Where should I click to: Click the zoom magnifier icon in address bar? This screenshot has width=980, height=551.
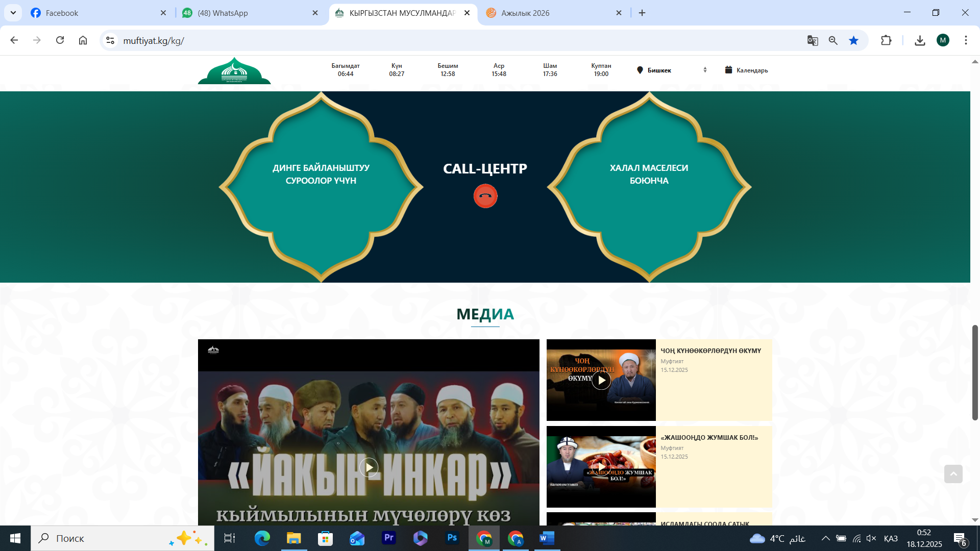[833, 41]
